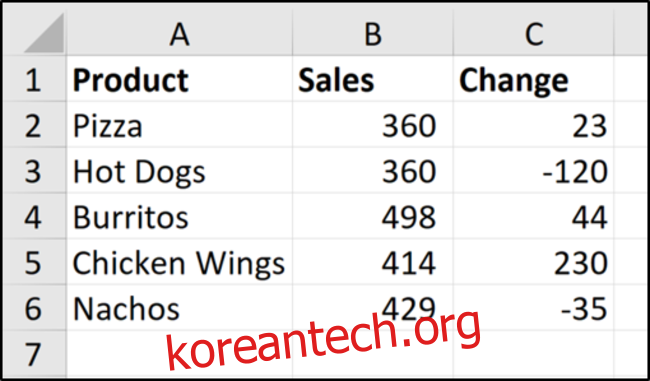Click the cell containing -35

[x=534, y=308]
